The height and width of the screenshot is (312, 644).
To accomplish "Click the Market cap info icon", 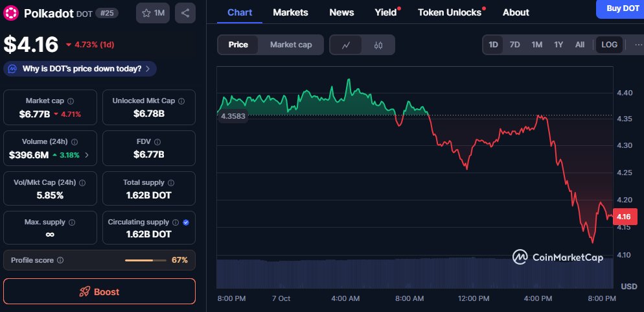I will [71, 101].
